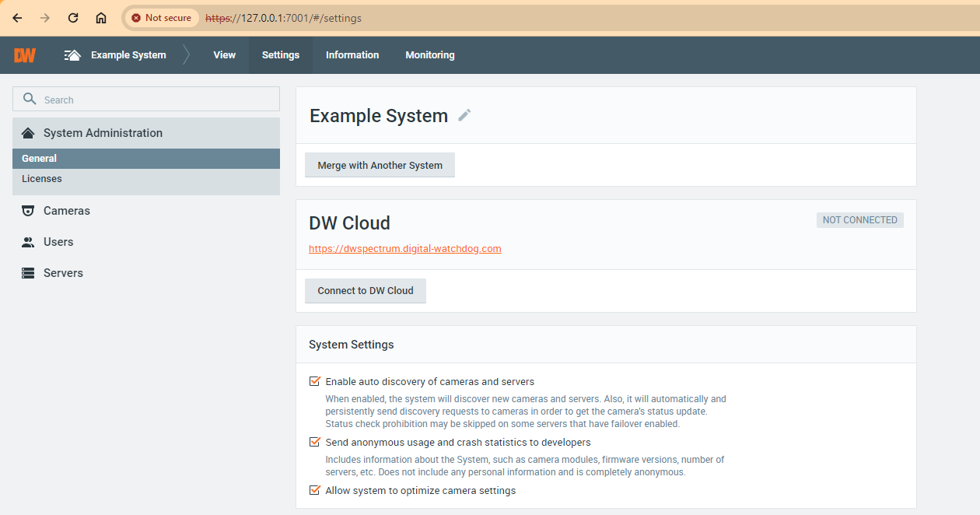The width and height of the screenshot is (980, 515).
Task: Disable auto discovery of cameras and servers
Action: pos(315,381)
